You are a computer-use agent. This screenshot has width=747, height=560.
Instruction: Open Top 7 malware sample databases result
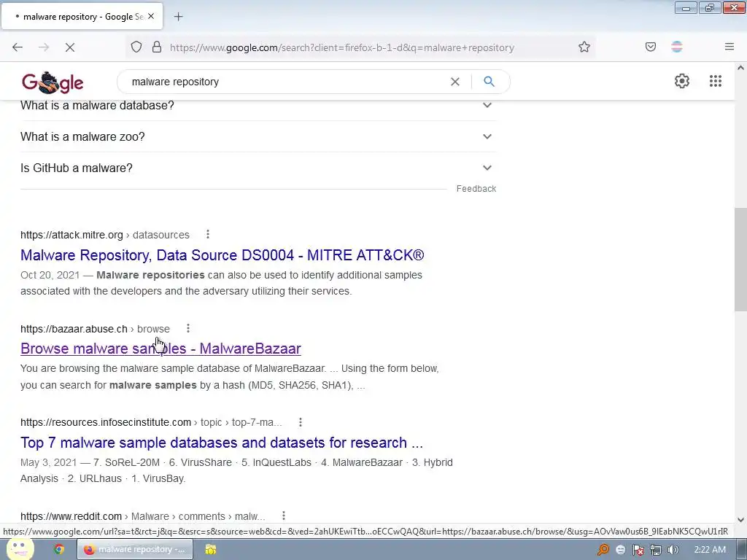pyautogui.click(x=222, y=443)
